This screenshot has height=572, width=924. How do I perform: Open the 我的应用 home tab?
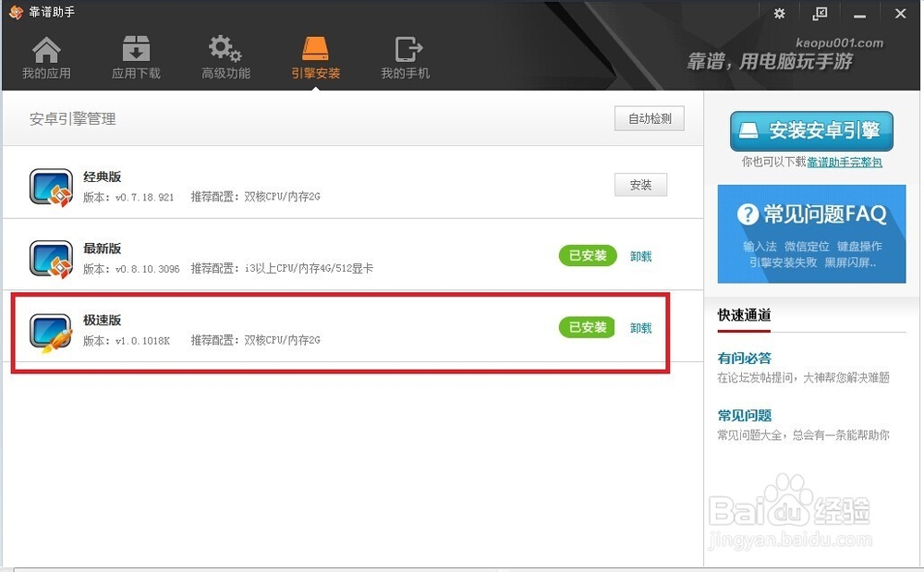[x=46, y=57]
